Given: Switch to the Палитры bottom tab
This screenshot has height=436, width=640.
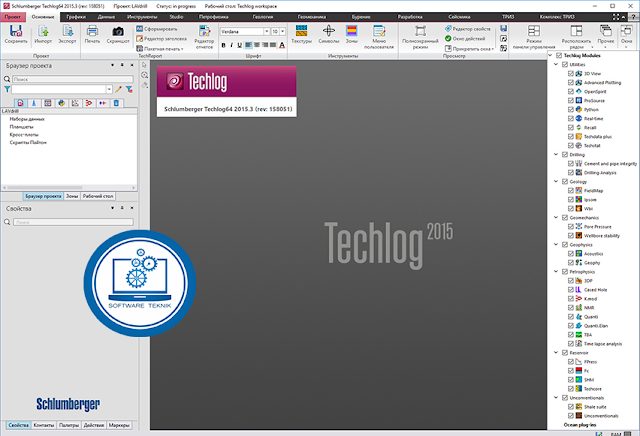Looking at the screenshot, I should click(x=69, y=425).
